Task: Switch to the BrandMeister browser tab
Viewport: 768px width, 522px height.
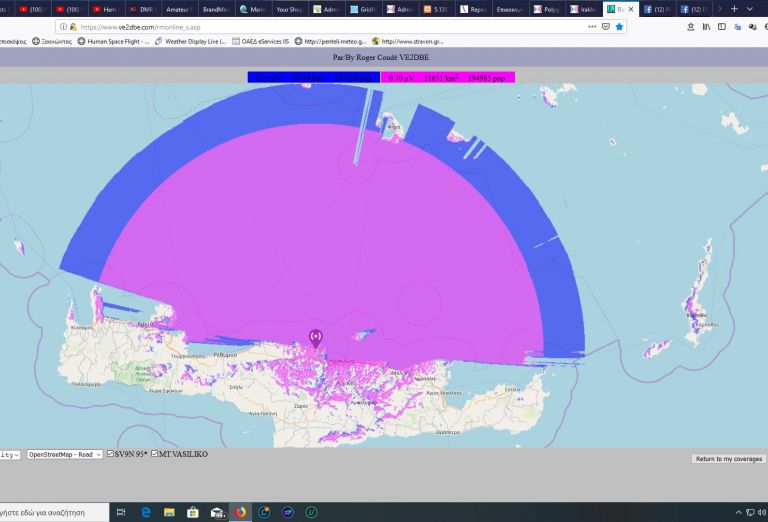Action: tap(217, 8)
